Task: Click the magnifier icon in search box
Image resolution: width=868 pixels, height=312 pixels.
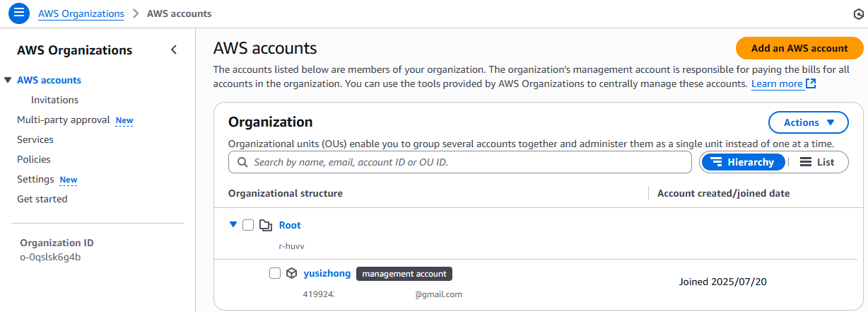Action: coord(242,162)
